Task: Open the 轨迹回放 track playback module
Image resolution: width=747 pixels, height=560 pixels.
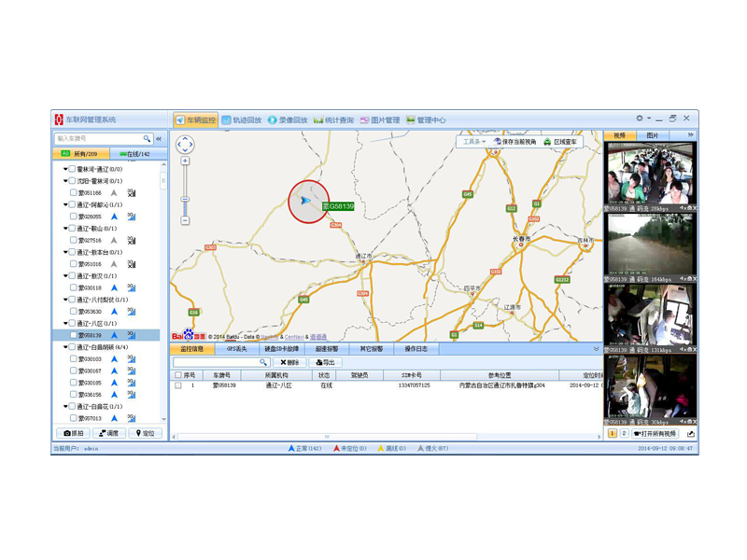Action: coord(242,120)
